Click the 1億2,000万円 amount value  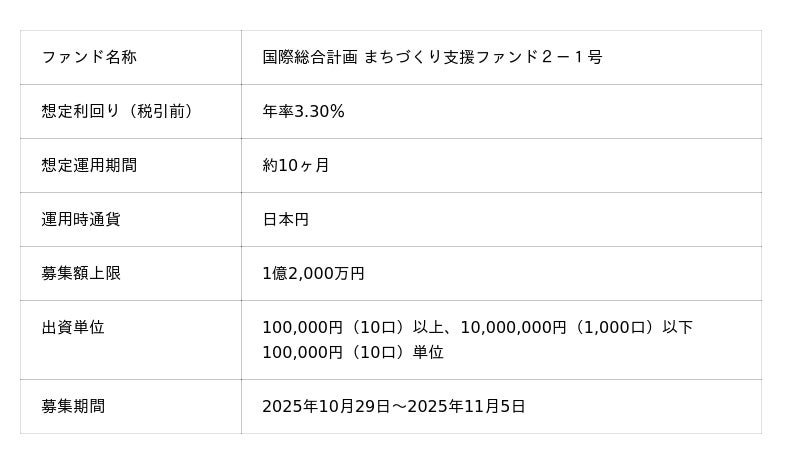pos(313,273)
